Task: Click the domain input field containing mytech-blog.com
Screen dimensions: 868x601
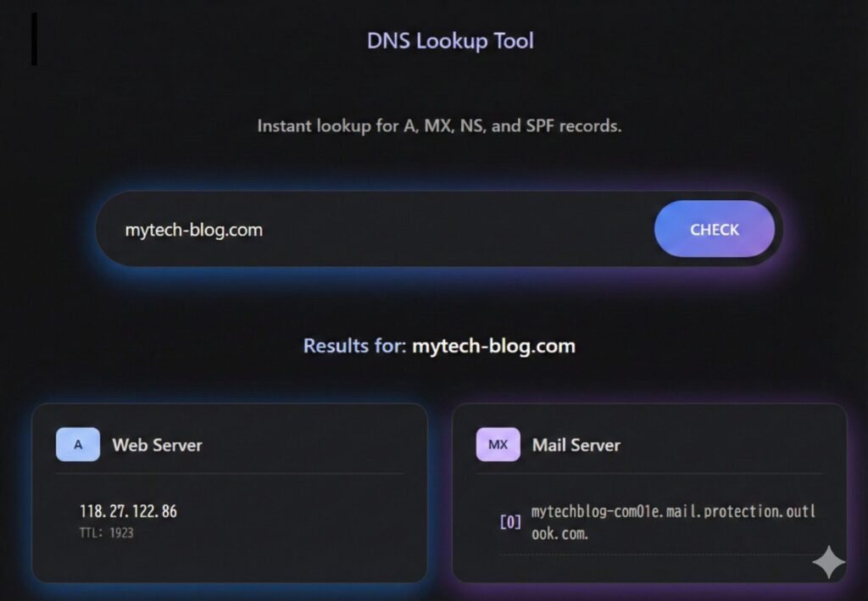Action: point(373,230)
